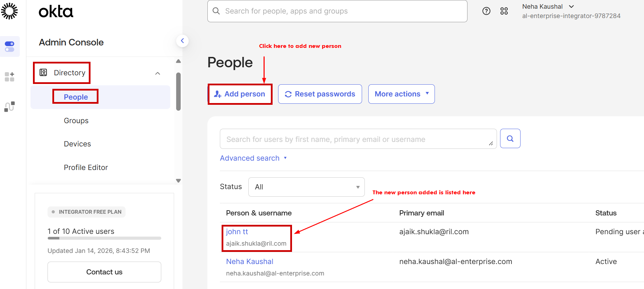The image size is (644, 289).
Task: Open the john tt user profile link
Action: pos(237,231)
